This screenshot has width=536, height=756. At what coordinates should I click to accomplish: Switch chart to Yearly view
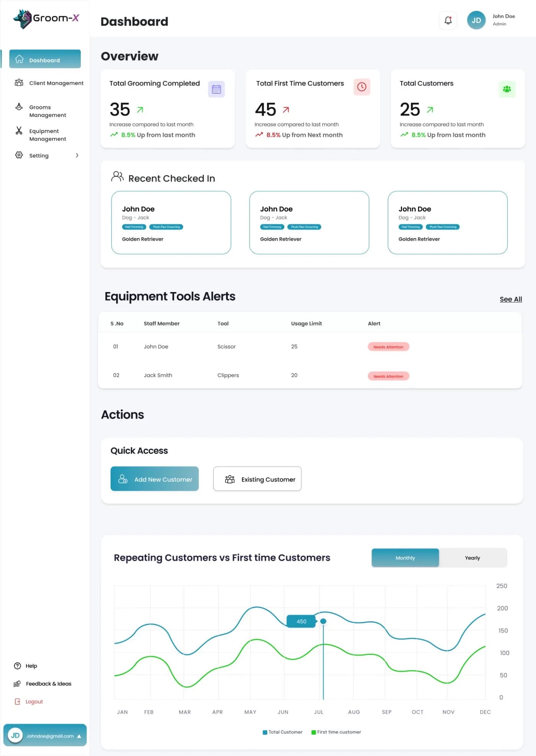[x=472, y=558]
